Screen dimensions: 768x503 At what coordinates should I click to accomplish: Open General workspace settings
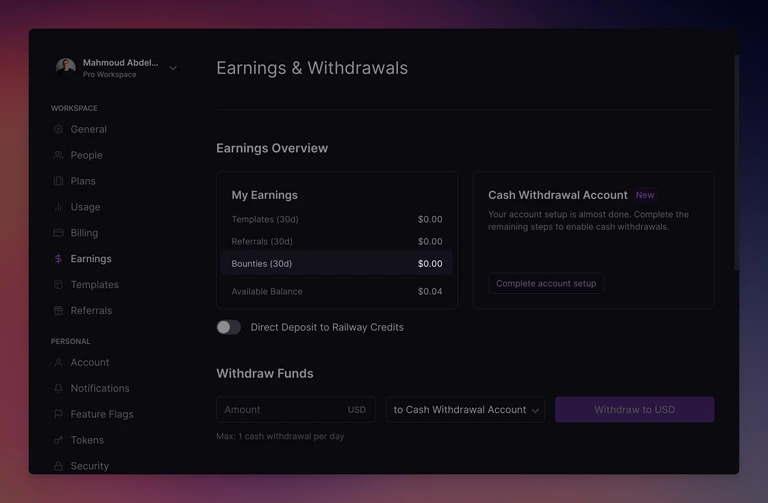point(89,129)
